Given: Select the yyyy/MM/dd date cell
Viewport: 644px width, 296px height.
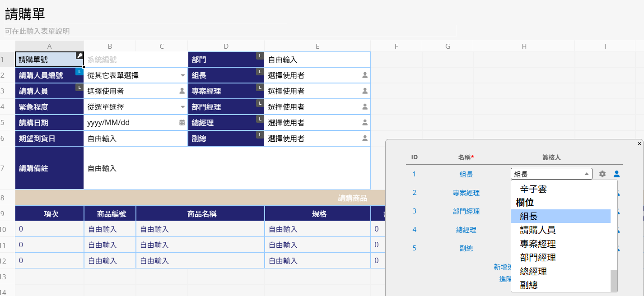Looking at the screenshot, I should coord(135,122).
